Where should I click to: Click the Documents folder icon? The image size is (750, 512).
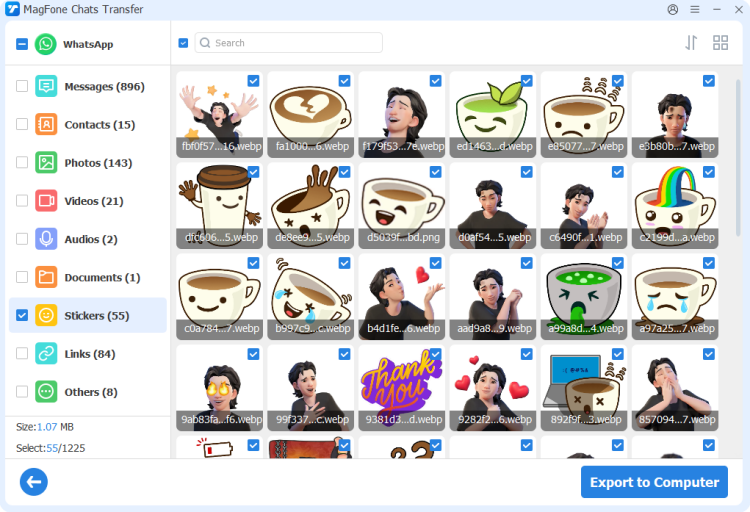[46, 277]
